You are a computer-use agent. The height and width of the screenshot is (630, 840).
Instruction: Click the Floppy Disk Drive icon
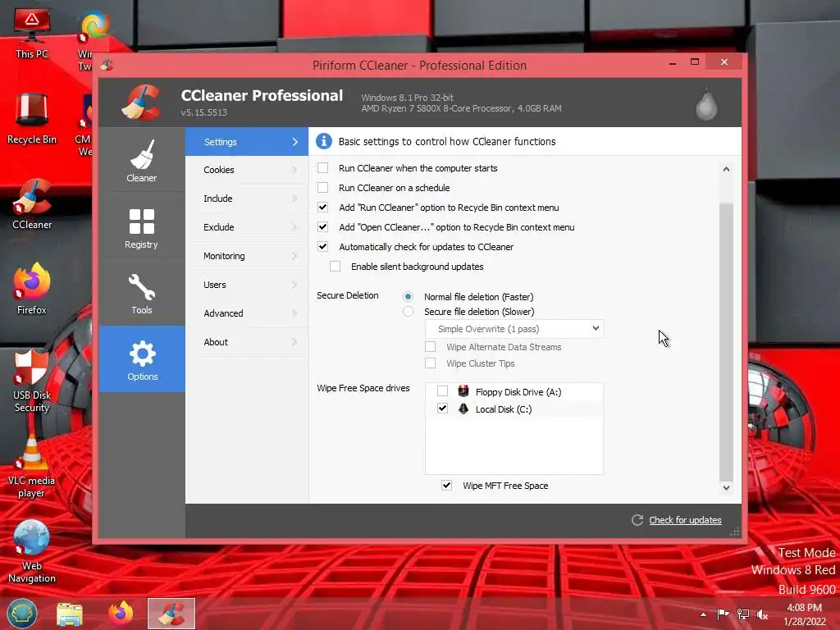[x=463, y=391]
